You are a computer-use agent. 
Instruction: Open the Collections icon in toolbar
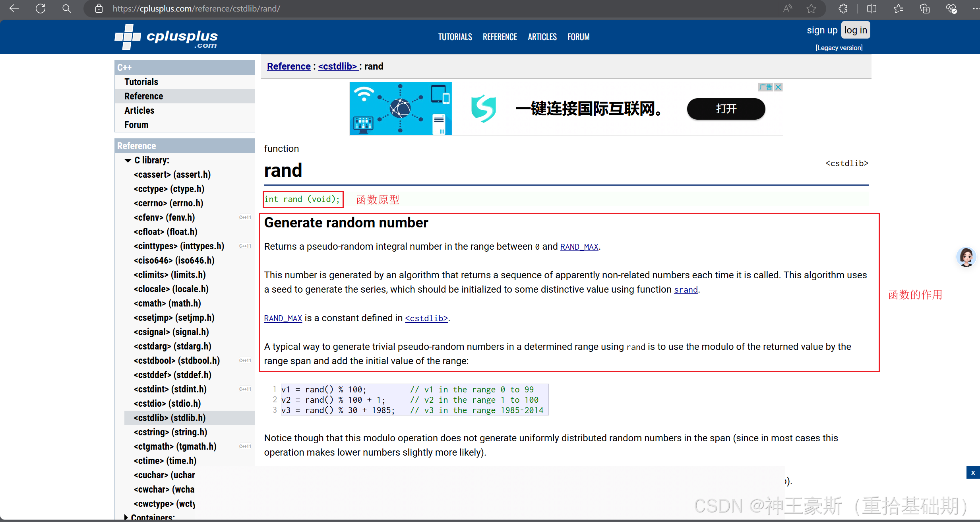(x=925, y=8)
